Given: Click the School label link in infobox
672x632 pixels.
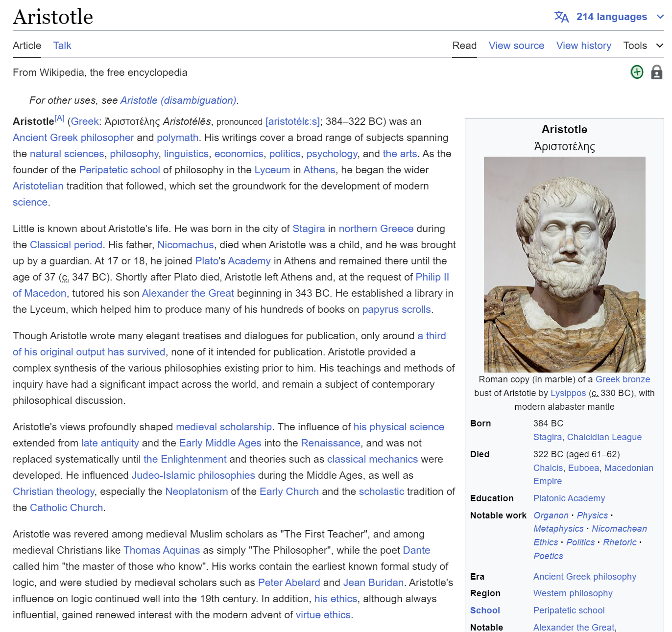Looking at the screenshot, I should (485, 610).
